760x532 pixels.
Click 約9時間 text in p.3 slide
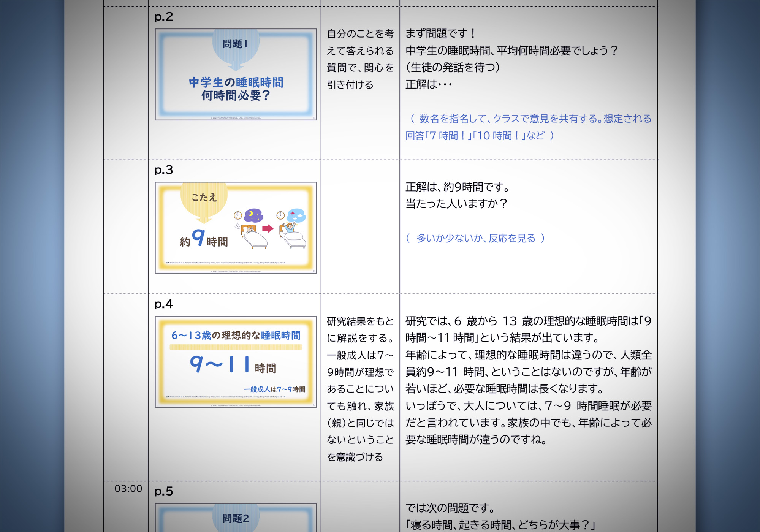(x=204, y=239)
